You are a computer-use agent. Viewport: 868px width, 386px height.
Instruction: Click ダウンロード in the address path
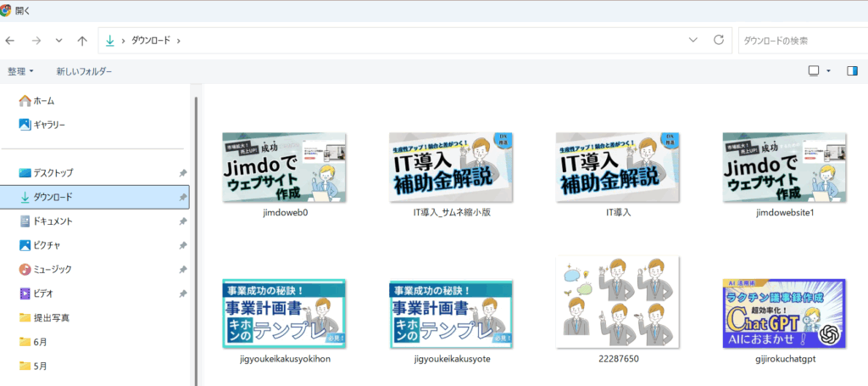[x=151, y=41]
